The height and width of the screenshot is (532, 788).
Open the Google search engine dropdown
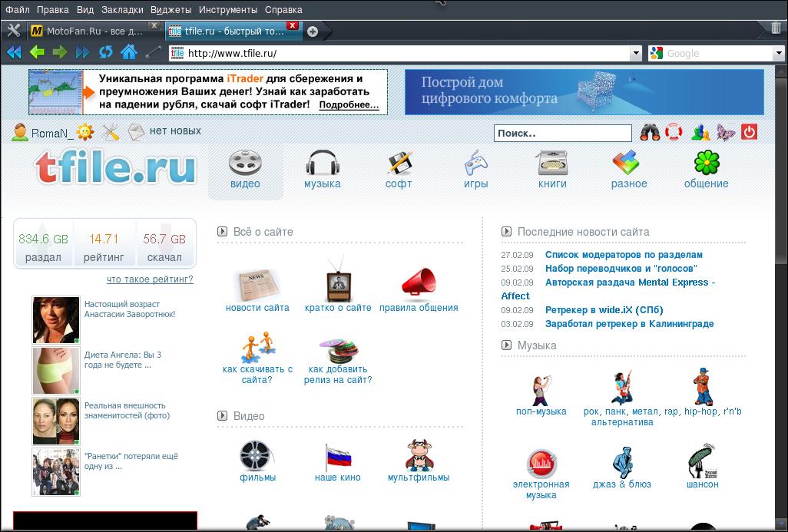(x=779, y=53)
